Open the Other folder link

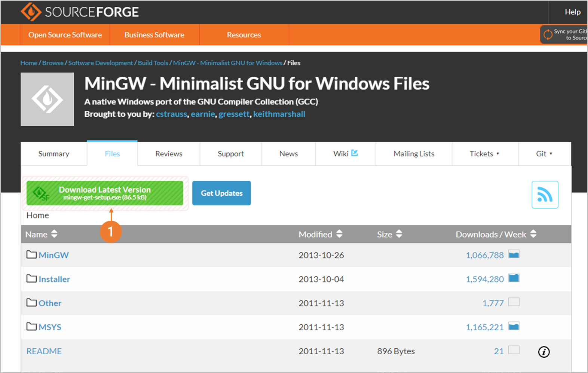point(50,303)
